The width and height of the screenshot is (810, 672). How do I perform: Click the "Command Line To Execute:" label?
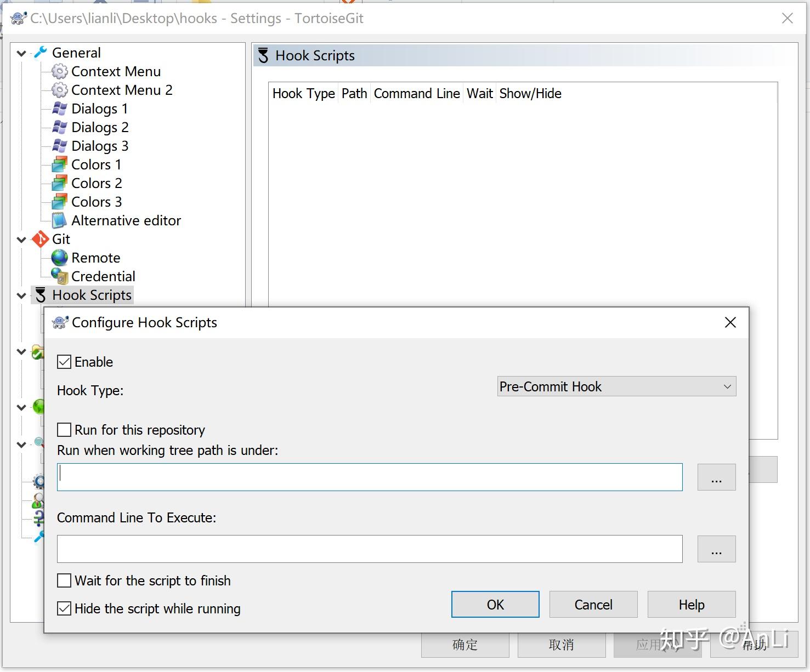point(137,518)
